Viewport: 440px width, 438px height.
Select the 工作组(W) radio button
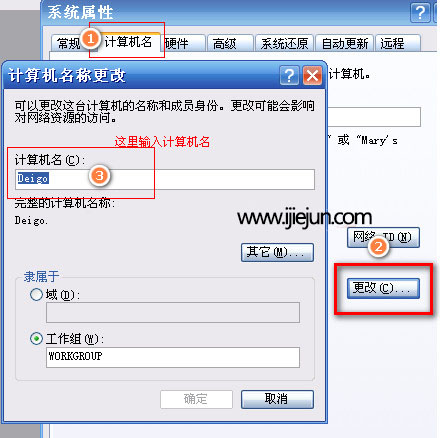36,339
